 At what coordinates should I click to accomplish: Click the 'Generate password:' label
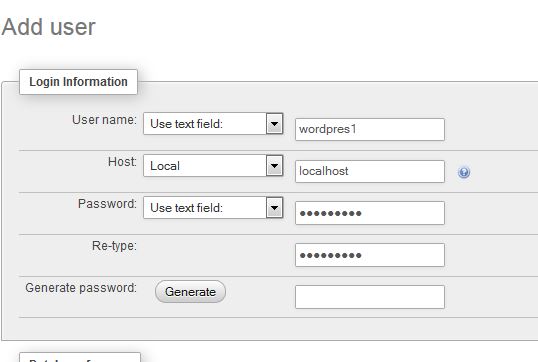(81, 288)
